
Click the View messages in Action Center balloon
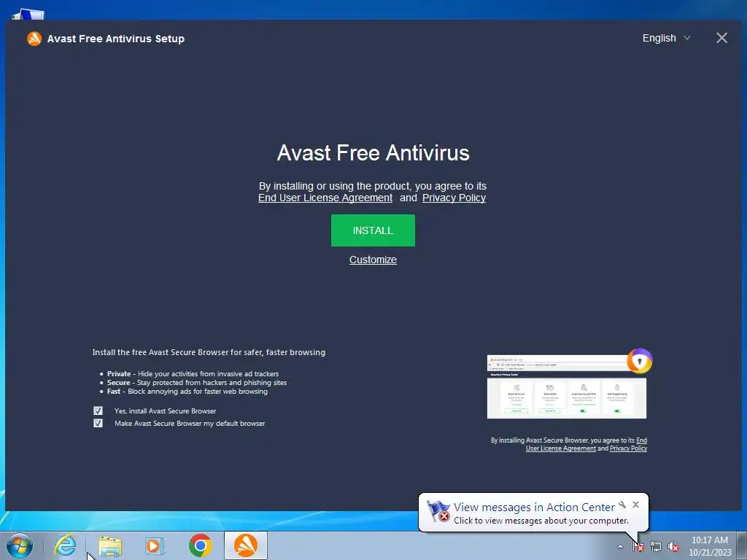pyautogui.click(x=533, y=513)
